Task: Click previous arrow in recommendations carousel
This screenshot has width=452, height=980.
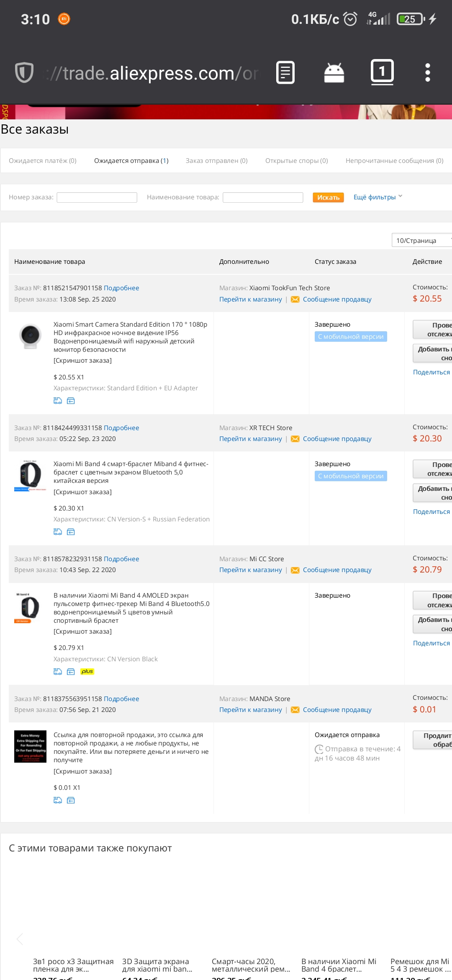Action: [19, 939]
